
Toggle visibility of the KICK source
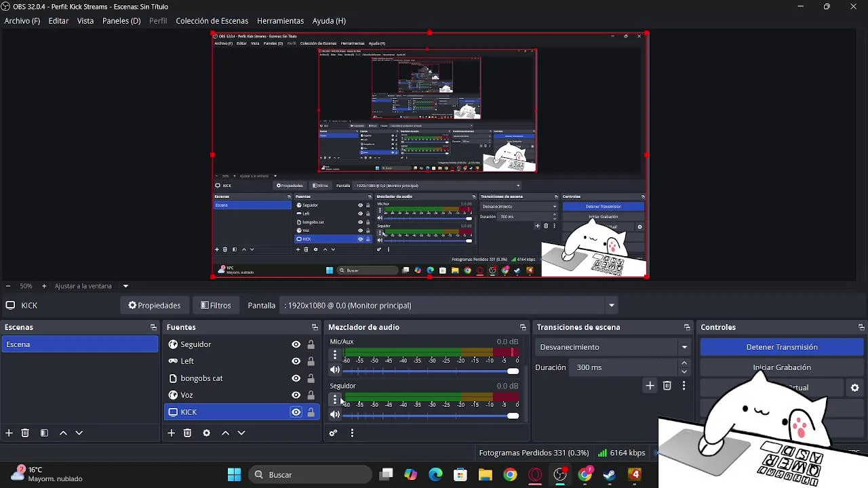point(296,412)
